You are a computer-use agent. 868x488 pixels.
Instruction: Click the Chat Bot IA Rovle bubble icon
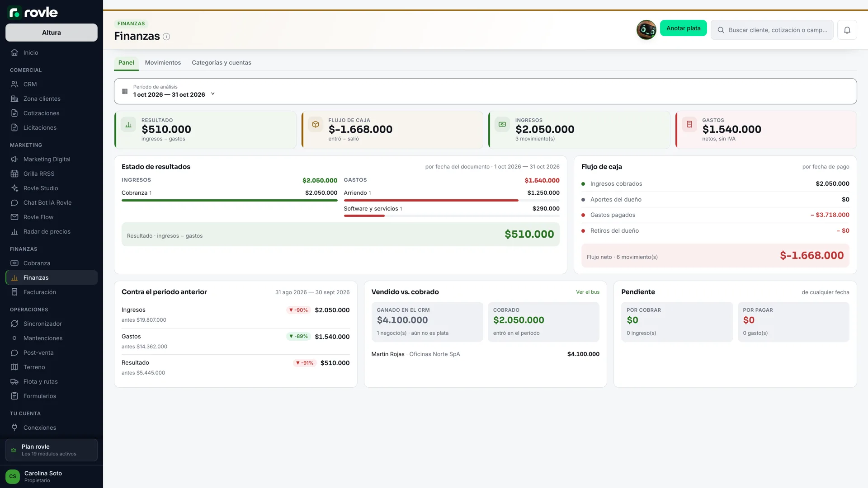pos(14,202)
